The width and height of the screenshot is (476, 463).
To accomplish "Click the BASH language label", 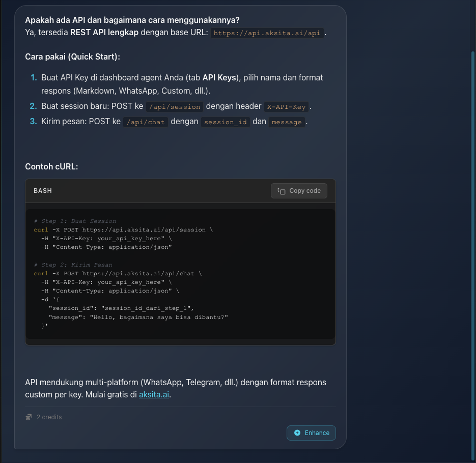I will (x=43, y=191).
